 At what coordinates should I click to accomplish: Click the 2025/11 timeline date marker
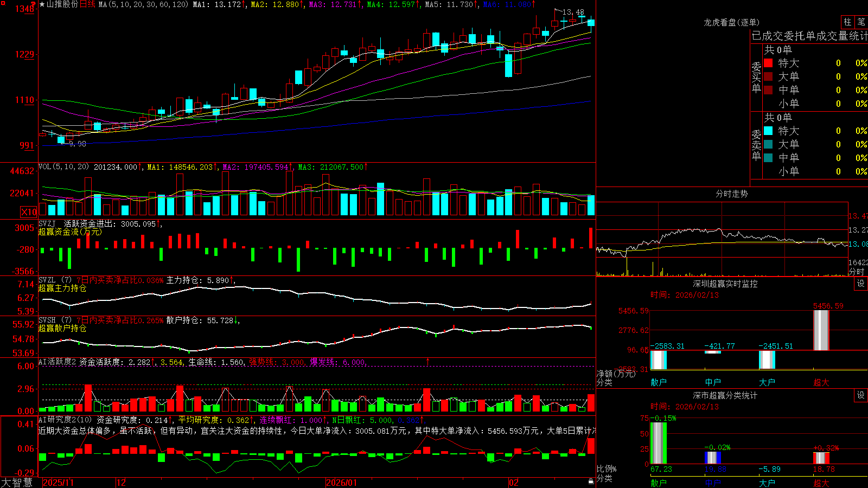point(58,483)
